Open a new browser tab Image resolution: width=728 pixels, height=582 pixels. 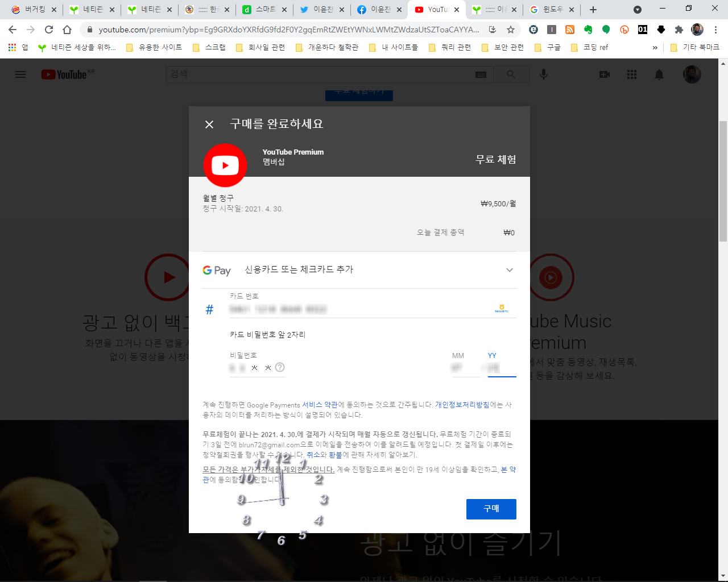[x=593, y=10]
